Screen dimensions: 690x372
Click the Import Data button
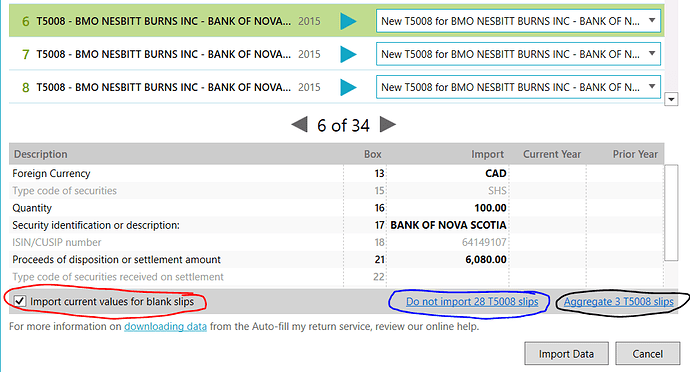pos(566,354)
